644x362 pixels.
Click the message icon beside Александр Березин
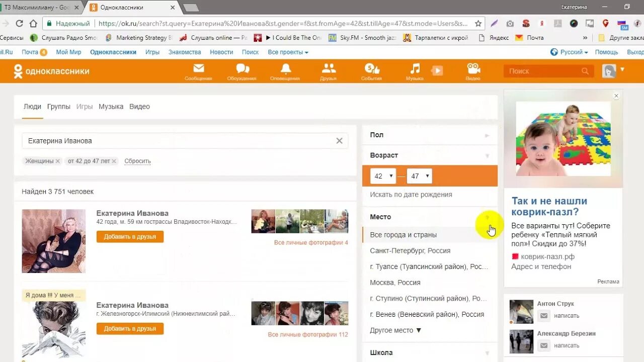(543, 345)
